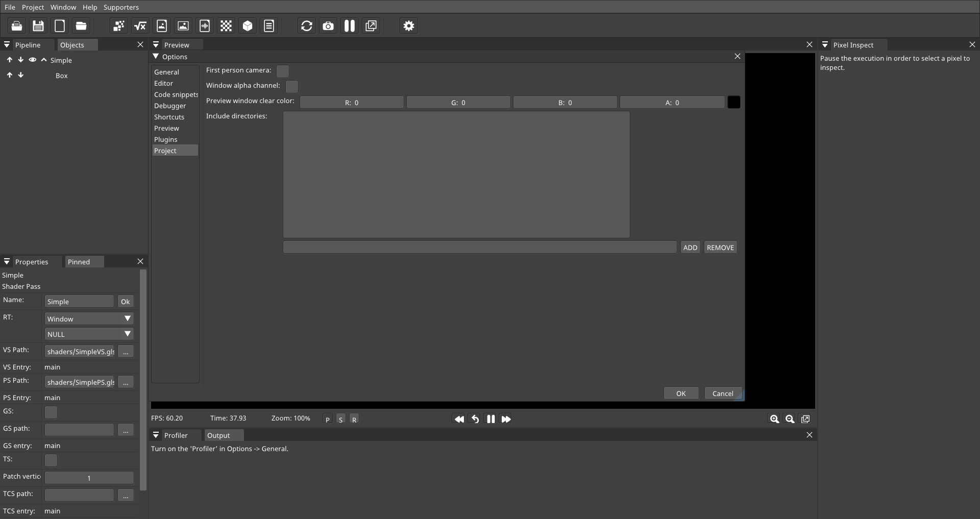Click the REMOVE button under include directories
This screenshot has height=519, width=980.
coord(720,247)
